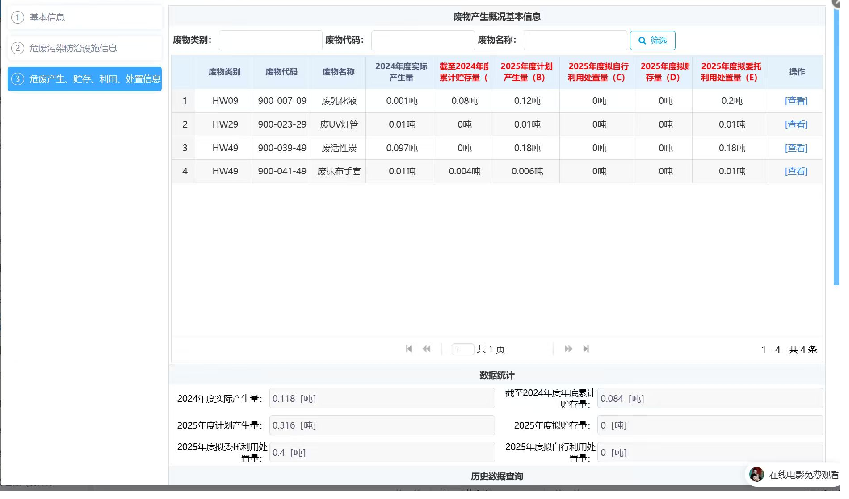
Task: Go to the first page of results
Action: (409, 349)
